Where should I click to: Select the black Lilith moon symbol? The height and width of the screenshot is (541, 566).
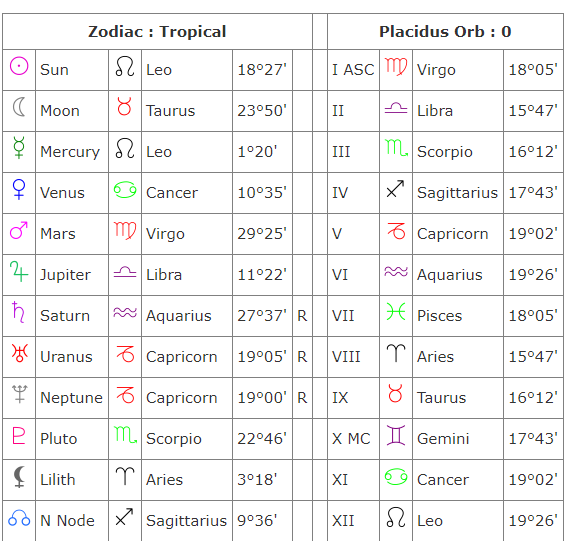[x=19, y=477]
